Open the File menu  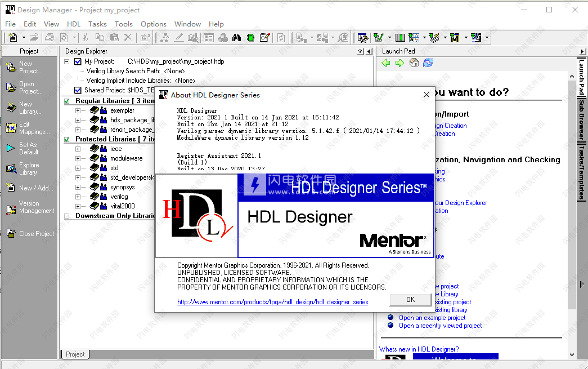[x=11, y=24]
